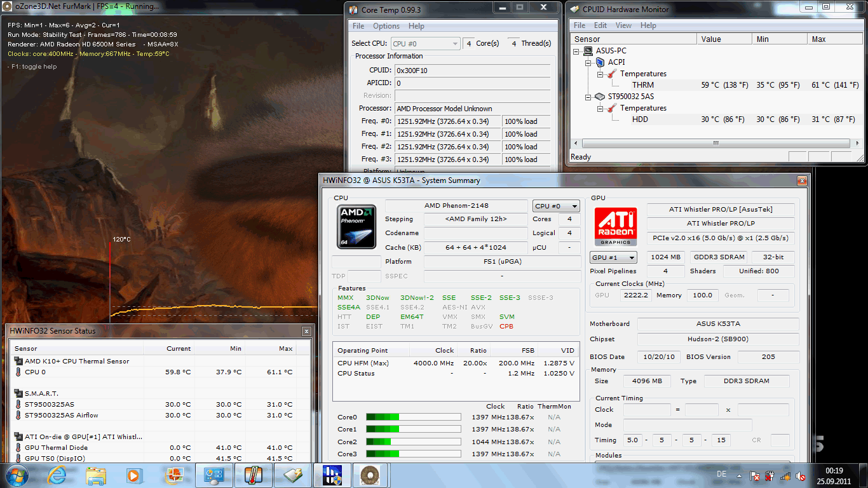
Task: Click the Core Temp title bar icon
Action: tap(353, 10)
